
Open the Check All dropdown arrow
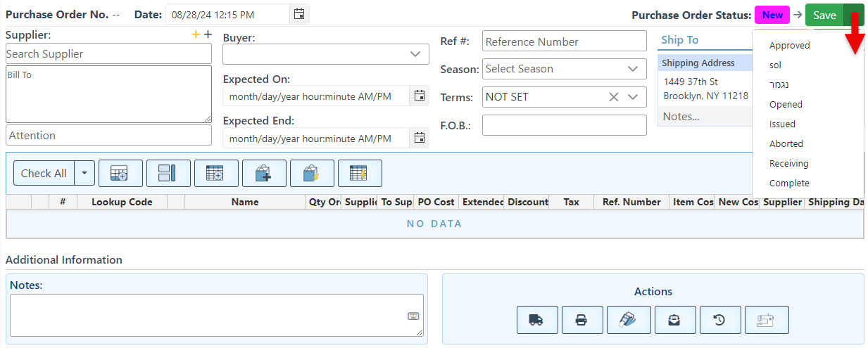(x=84, y=174)
